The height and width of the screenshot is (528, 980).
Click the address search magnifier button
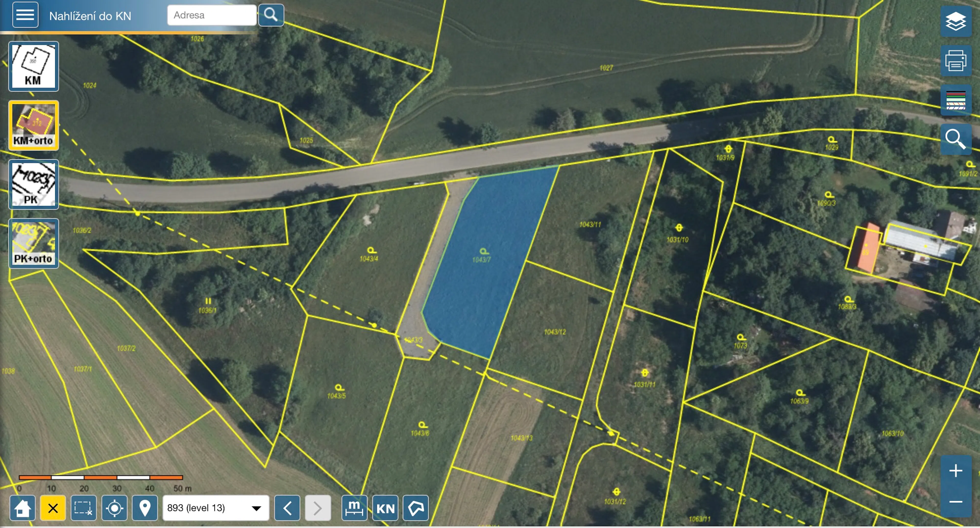271,15
